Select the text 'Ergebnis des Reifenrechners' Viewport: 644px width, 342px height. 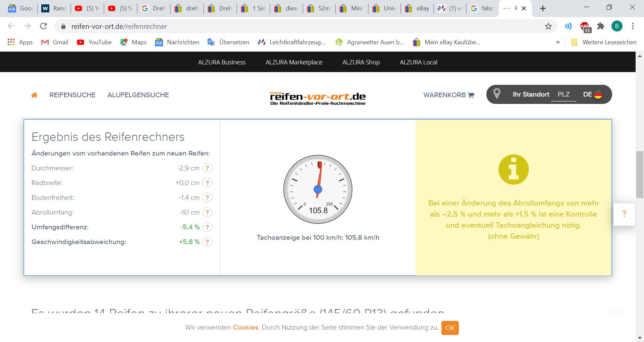[108, 137]
